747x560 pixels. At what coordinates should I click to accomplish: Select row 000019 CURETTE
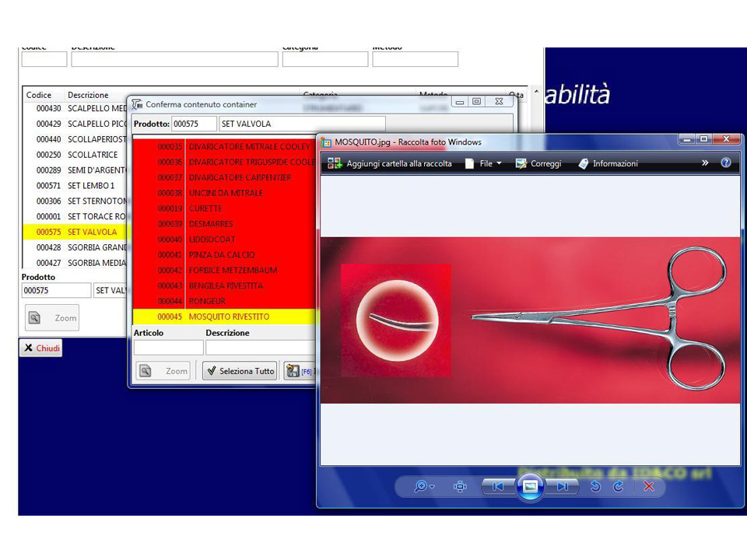tap(224, 208)
